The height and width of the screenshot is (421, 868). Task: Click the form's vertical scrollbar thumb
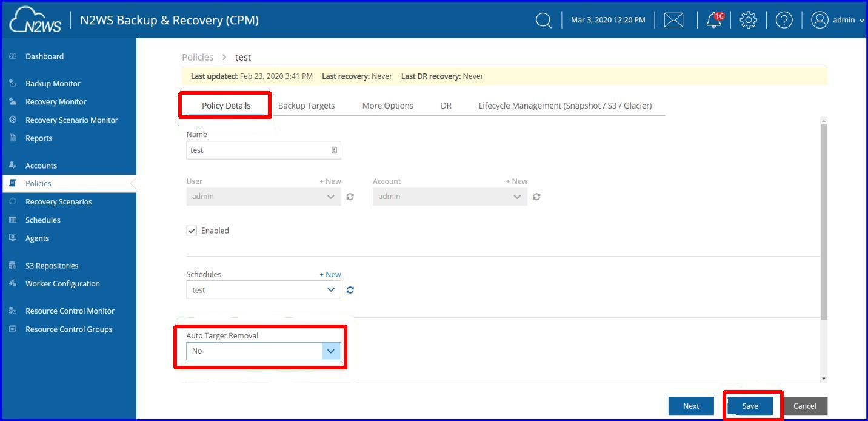pyautogui.click(x=823, y=221)
